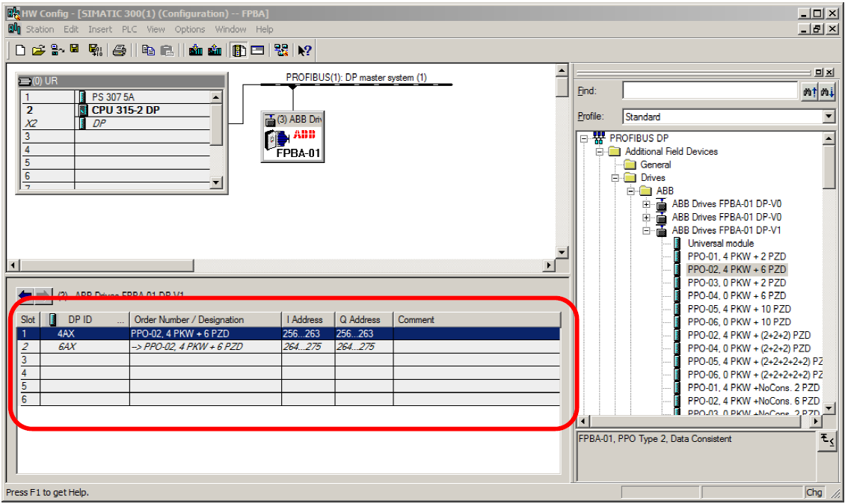Click the Upload to Programming Device icon
Screen dimensions: 845x504
215,50
